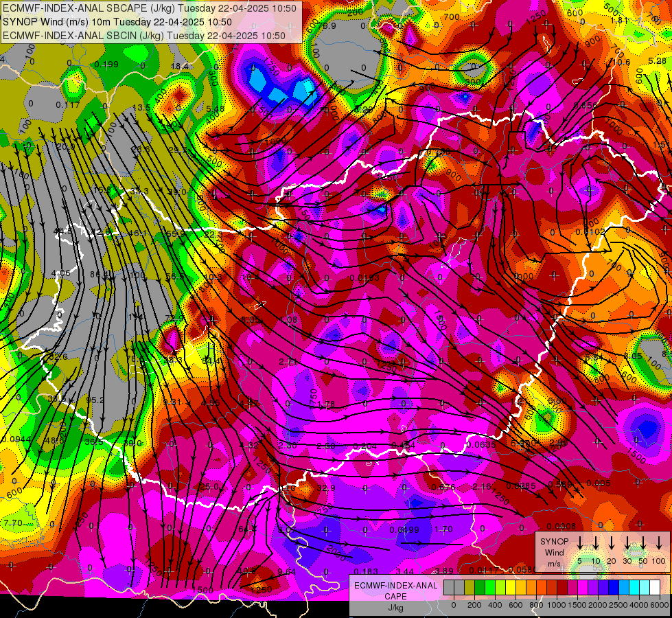The width and height of the screenshot is (672, 618).
Task: Click the station value '10.6'
Action: [621, 62]
